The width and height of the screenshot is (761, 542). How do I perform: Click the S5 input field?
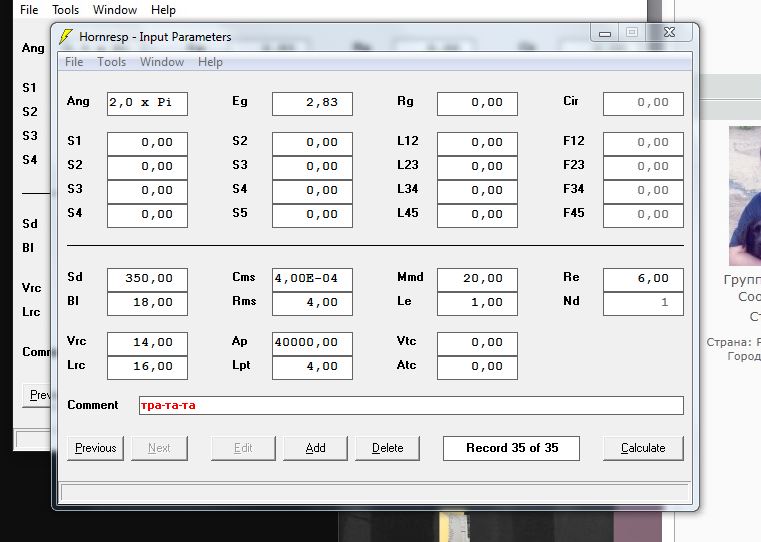point(313,215)
